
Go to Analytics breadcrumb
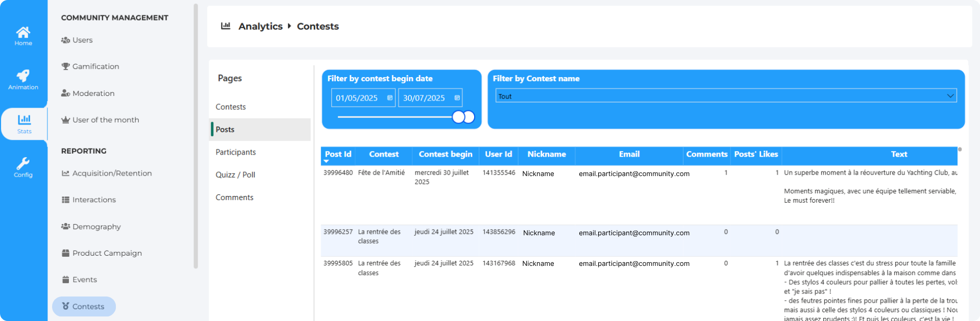point(260,26)
